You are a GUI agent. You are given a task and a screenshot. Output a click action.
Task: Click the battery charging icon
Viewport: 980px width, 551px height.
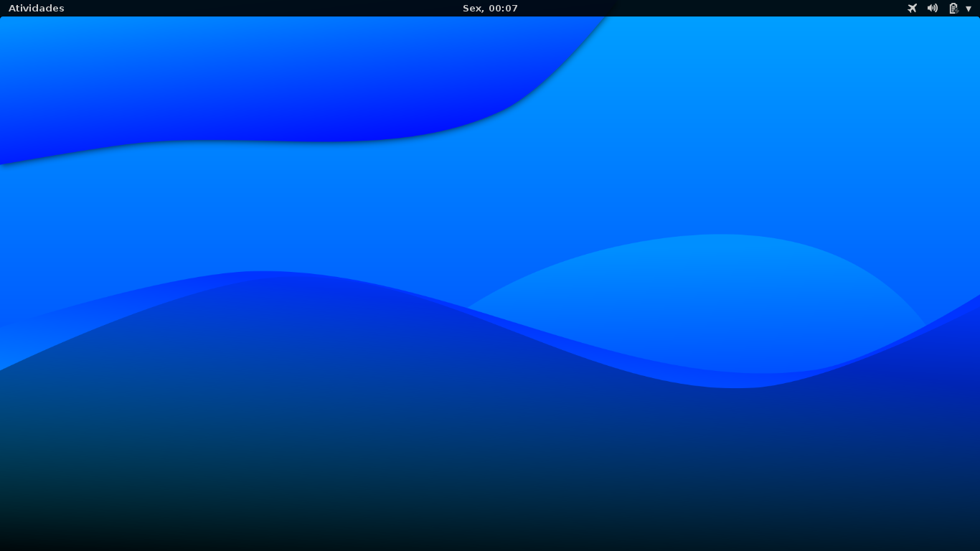tap(953, 9)
